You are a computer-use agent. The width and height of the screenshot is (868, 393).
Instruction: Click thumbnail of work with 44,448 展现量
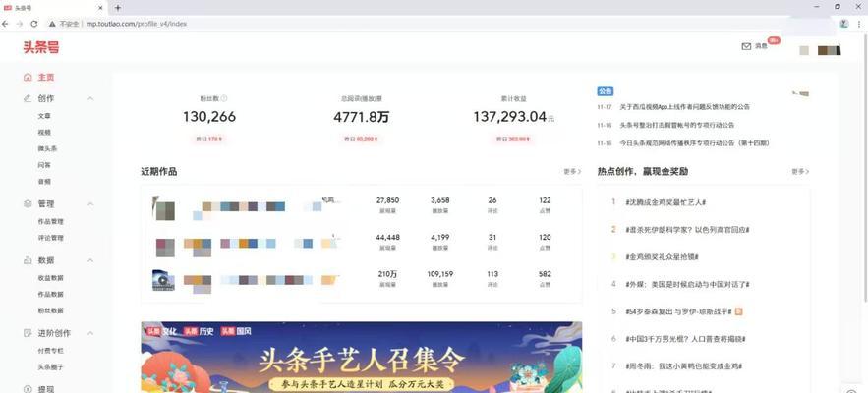click(x=165, y=248)
